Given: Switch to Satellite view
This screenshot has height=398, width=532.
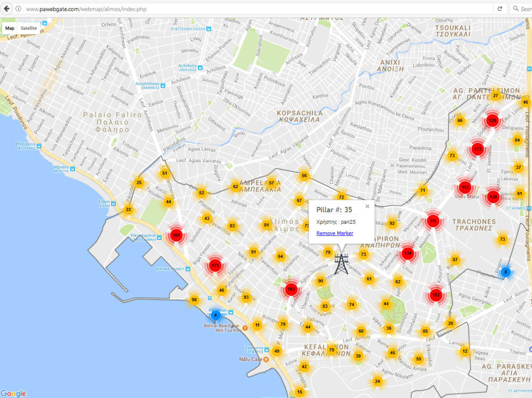Looking at the screenshot, I should point(29,28).
